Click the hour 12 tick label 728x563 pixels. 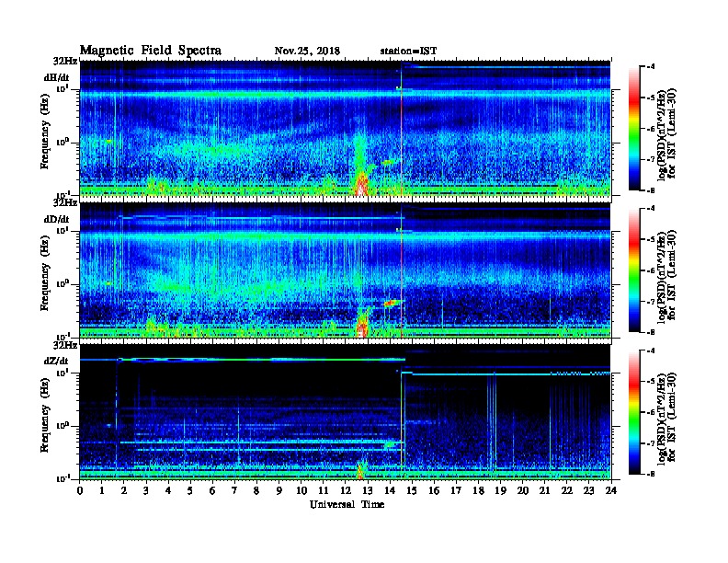346,491
